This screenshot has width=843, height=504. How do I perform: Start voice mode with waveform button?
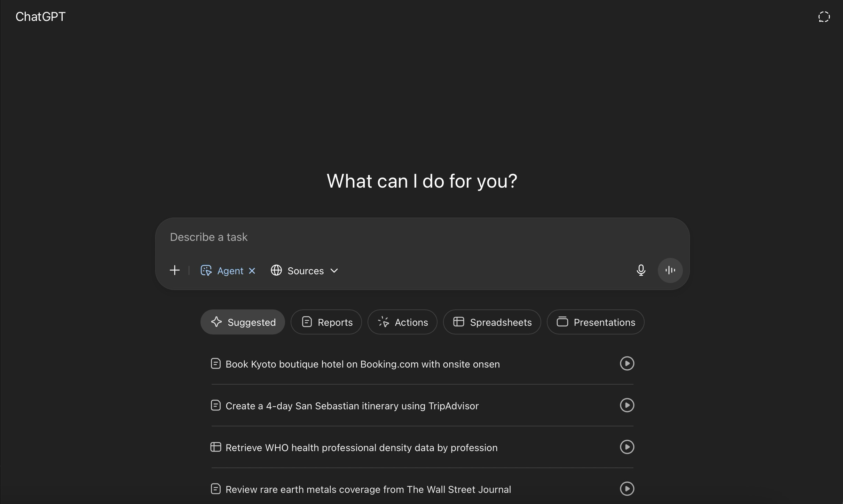[x=670, y=270]
